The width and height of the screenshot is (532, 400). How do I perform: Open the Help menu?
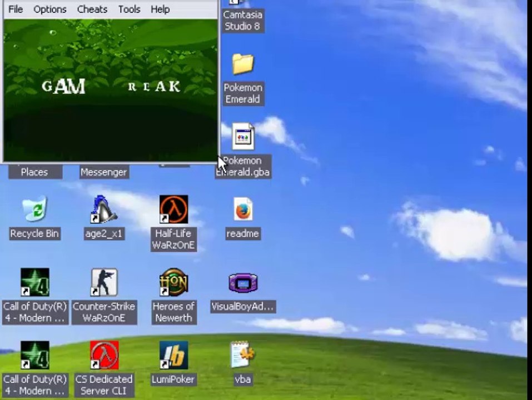(x=160, y=9)
